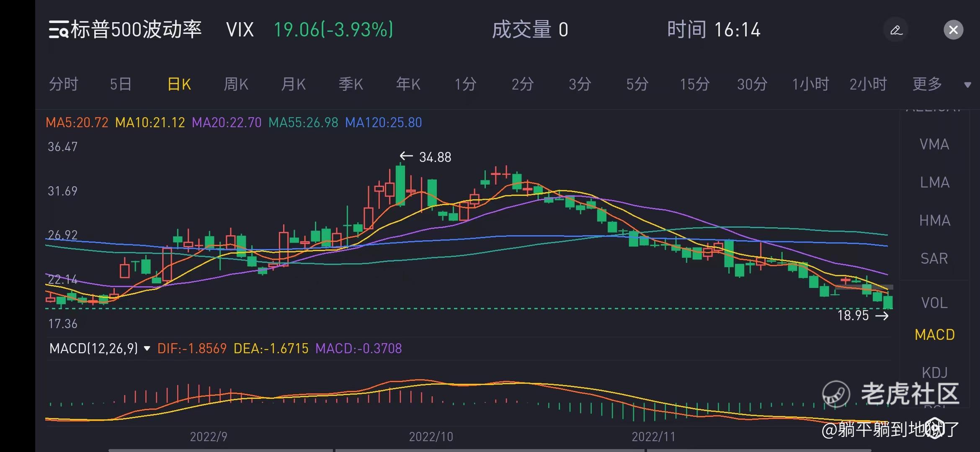Click the MA5:20.72 moving average legend
This screenshot has height=452, width=980.
(77, 123)
